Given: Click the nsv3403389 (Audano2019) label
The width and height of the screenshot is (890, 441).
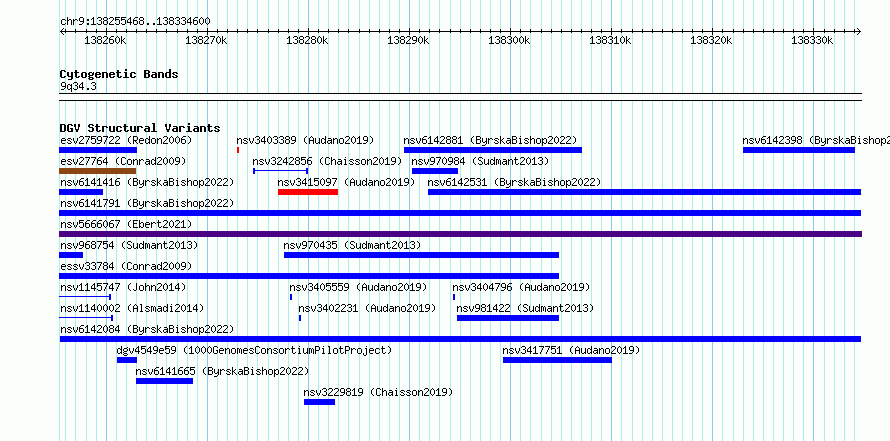Looking at the screenshot, I should [x=305, y=140].
